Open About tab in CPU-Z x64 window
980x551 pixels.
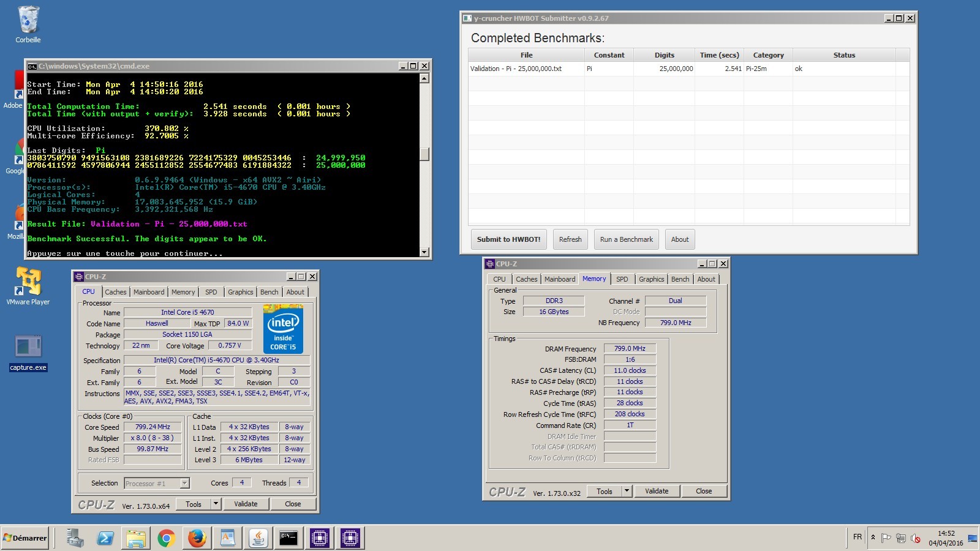pyautogui.click(x=295, y=292)
